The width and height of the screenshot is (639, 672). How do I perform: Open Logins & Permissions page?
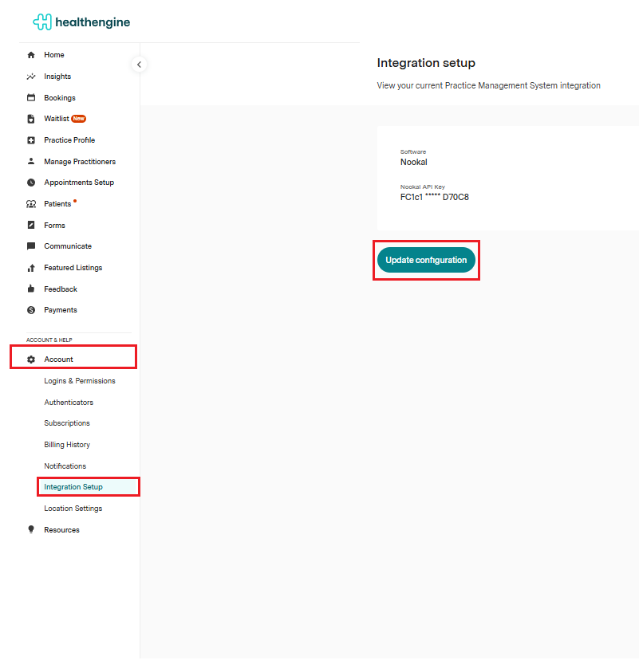(79, 381)
